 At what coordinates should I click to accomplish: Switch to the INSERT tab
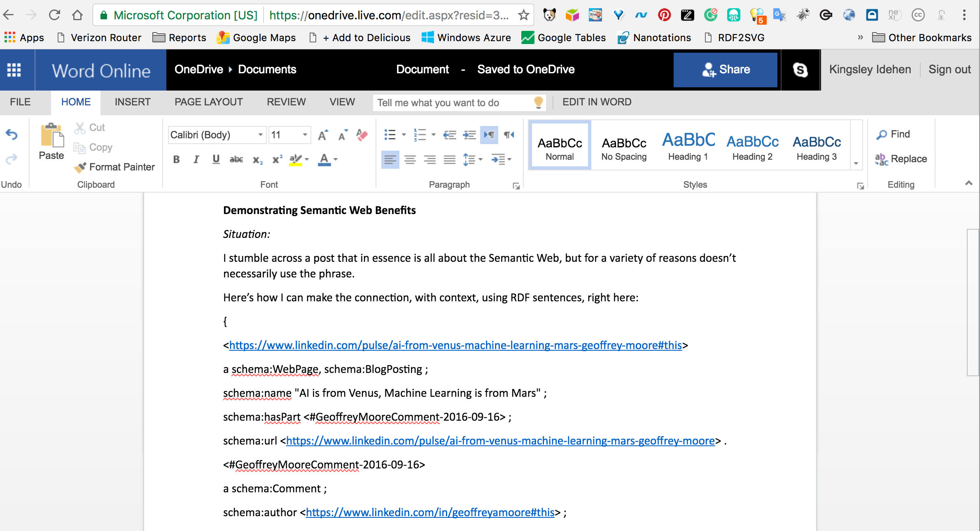pyautogui.click(x=133, y=102)
